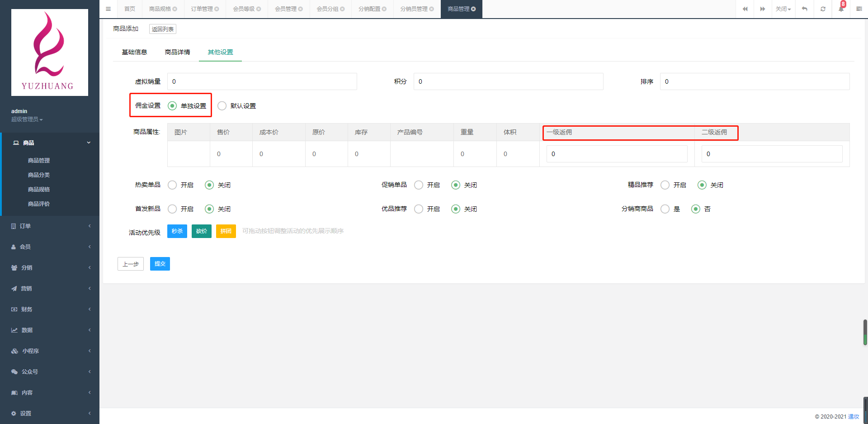Select 默认设置 for 佣金设置
The image size is (868, 424).
click(222, 106)
